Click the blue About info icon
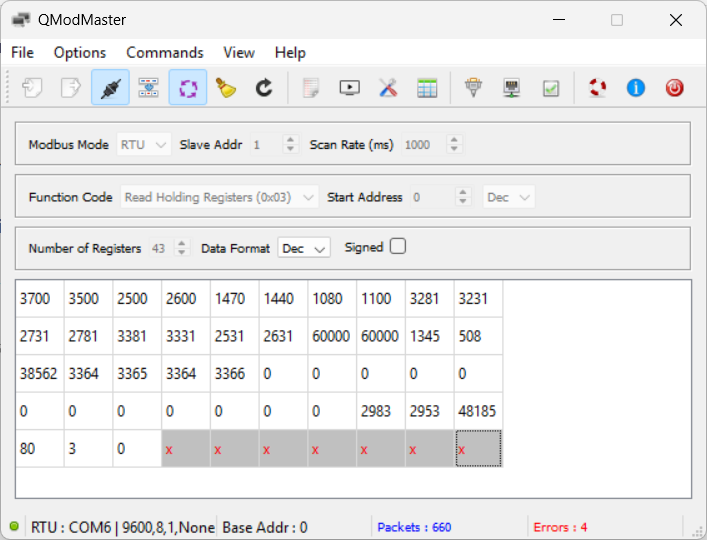This screenshot has width=707, height=540. point(636,87)
